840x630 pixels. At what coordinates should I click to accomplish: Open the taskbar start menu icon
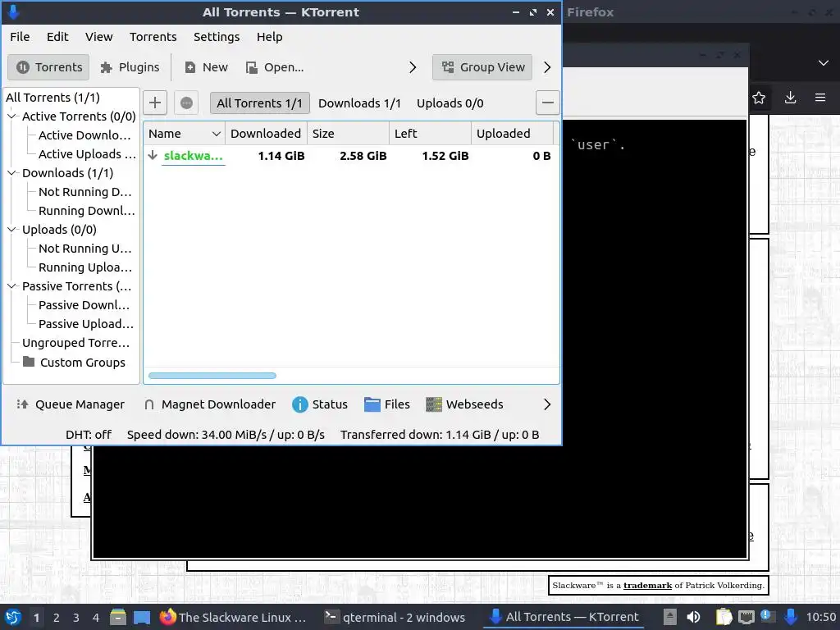[x=13, y=617]
